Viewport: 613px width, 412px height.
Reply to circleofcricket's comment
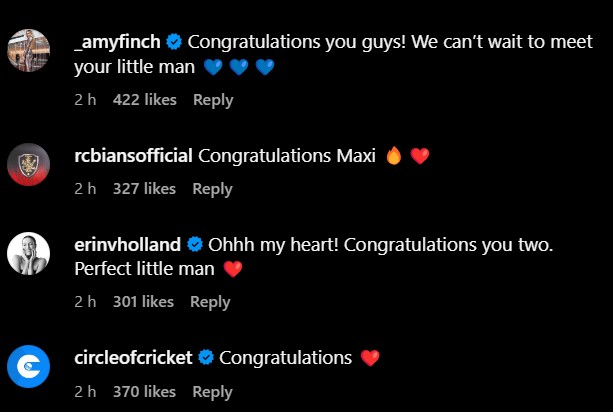tap(212, 392)
